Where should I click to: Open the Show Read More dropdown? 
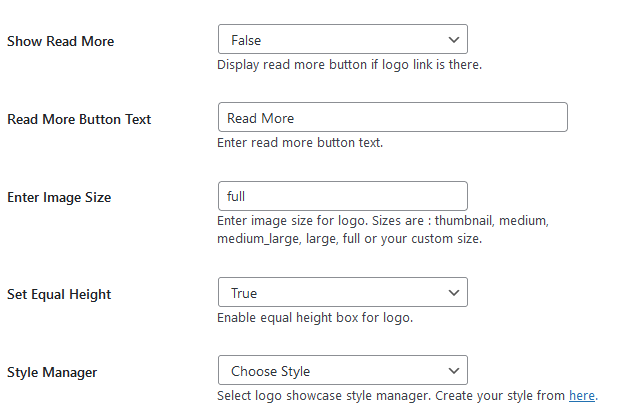(341, 40)
